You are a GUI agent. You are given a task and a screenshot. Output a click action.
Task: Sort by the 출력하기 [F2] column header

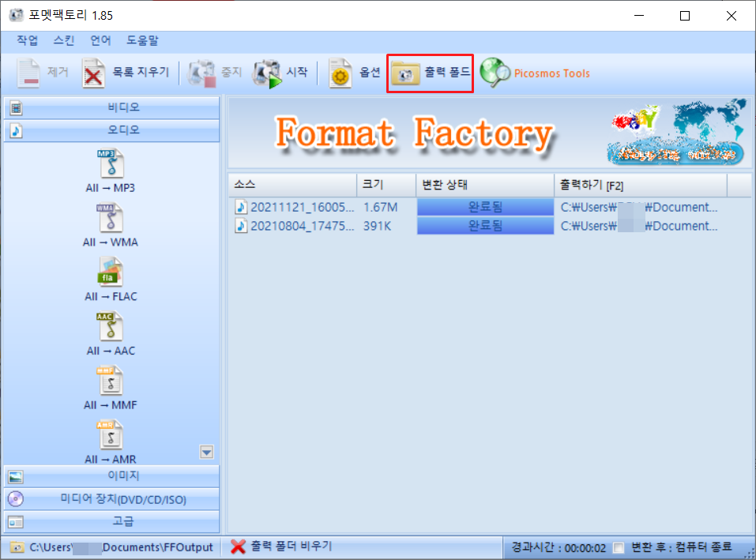pyautogui.click(x=641, y=185)
